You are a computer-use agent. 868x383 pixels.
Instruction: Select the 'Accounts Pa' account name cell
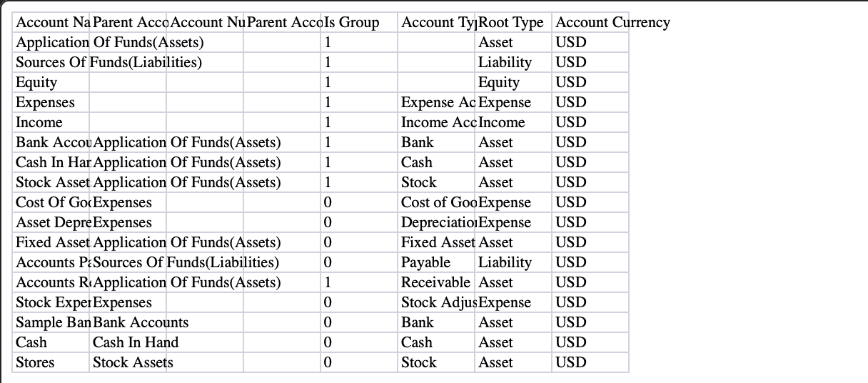click(53, 262)
